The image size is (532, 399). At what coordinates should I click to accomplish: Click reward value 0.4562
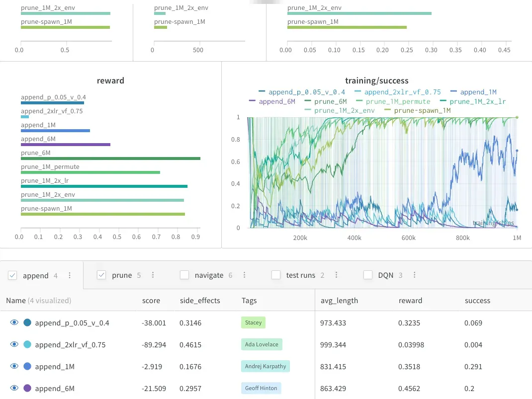(x=409, y=389)
